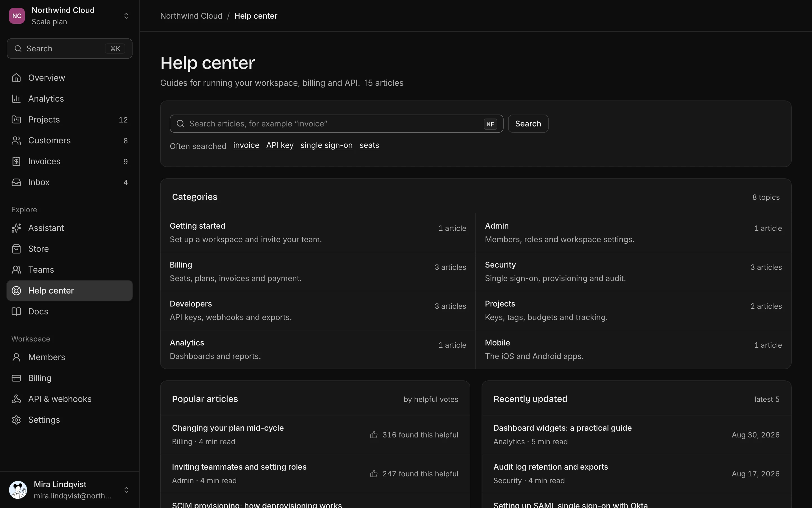Open the Getting started category

(318, 233)
